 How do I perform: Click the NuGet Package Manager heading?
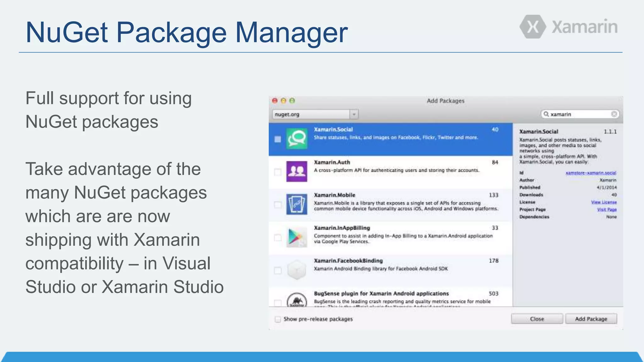coord(187,32)
